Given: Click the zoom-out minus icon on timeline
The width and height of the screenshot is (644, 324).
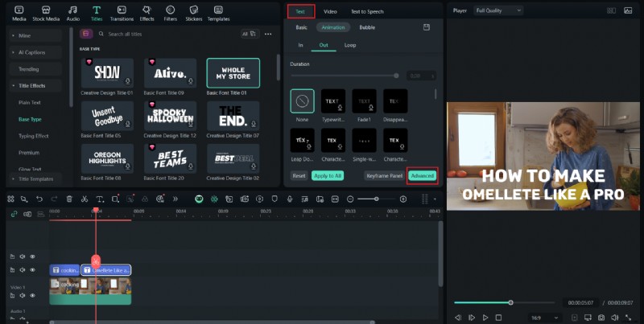Looking at the screenshot, I should pyautogui.click(x=350, y=199).
